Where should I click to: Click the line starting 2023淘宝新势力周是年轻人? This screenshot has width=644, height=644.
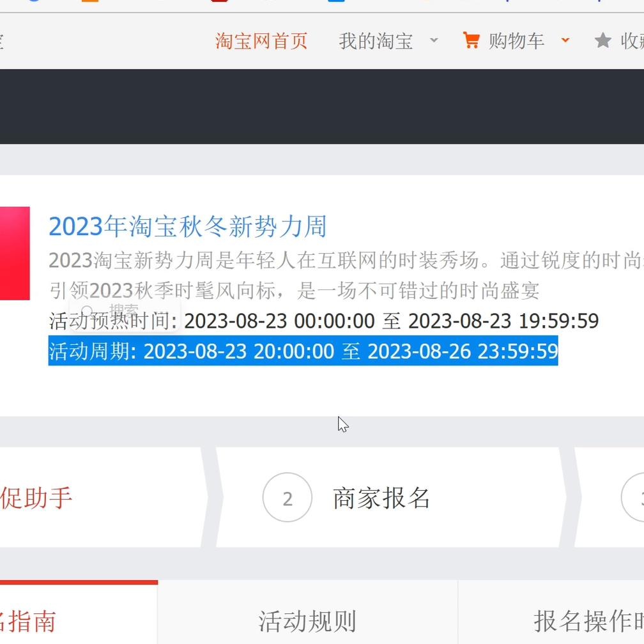click(x=346, y=261)
